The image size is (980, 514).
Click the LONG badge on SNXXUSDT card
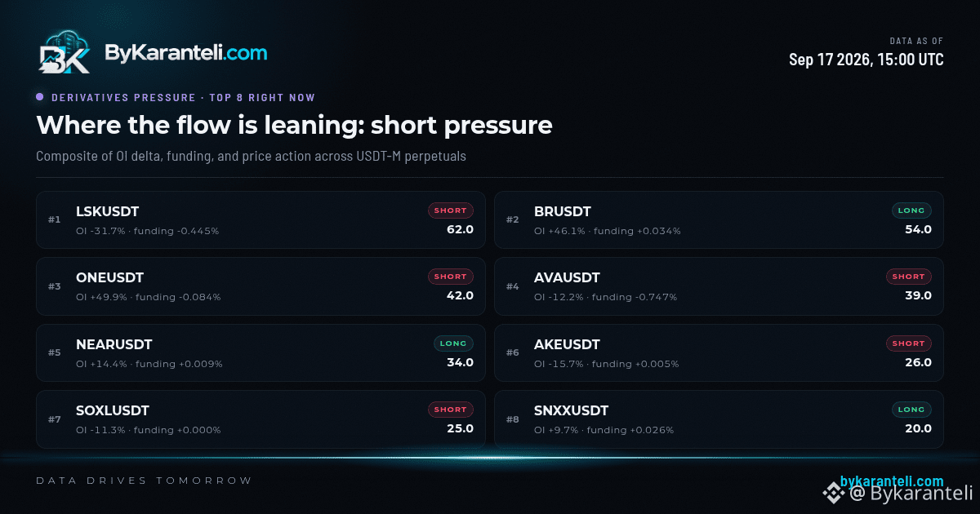pyautogui.click(x=911, y=410)
